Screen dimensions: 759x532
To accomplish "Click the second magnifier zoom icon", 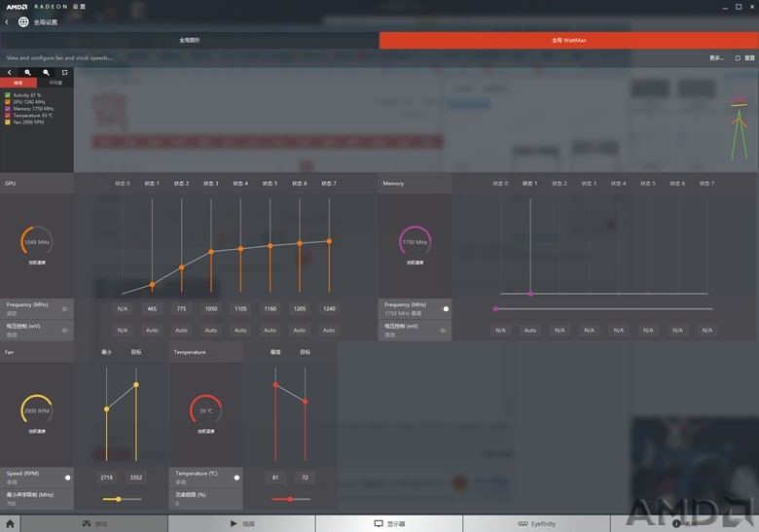I will [x=46, y=73].
